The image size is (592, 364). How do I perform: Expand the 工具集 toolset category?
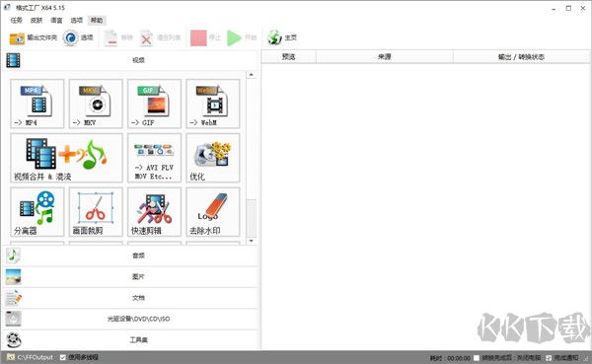(x=130, y=340)
